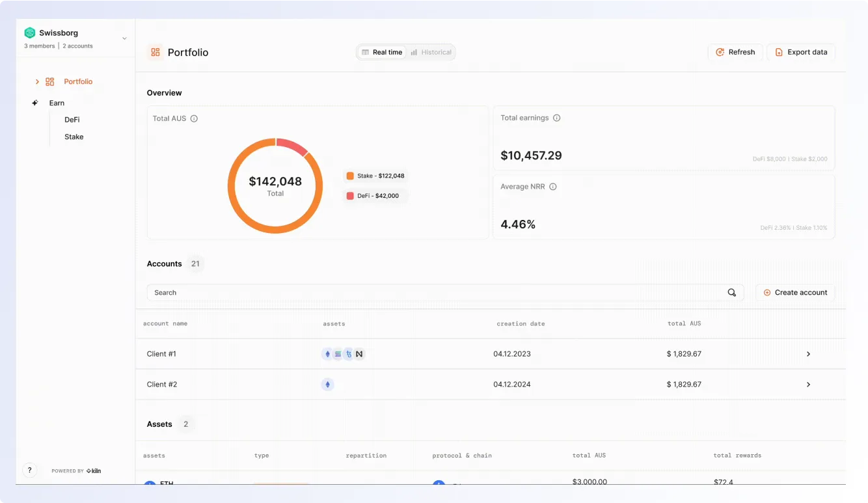Image resolution: width=868 pixels, height=503 pixels.
Task: Click Export data button
Action: point(801,52)
